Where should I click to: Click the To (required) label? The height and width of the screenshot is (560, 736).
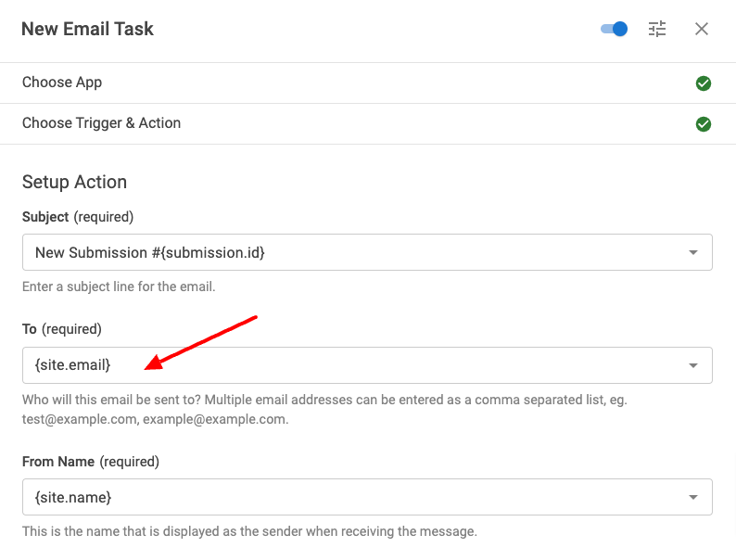click(61, 329)
